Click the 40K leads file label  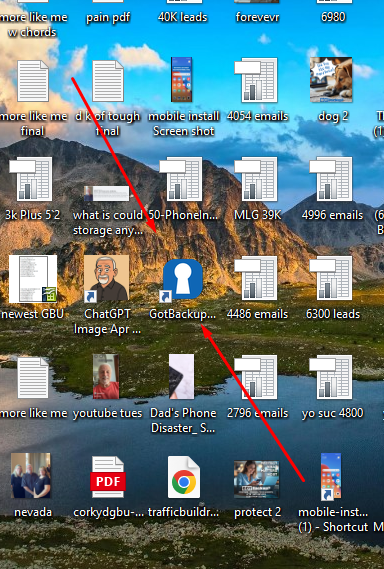(183, 17)
